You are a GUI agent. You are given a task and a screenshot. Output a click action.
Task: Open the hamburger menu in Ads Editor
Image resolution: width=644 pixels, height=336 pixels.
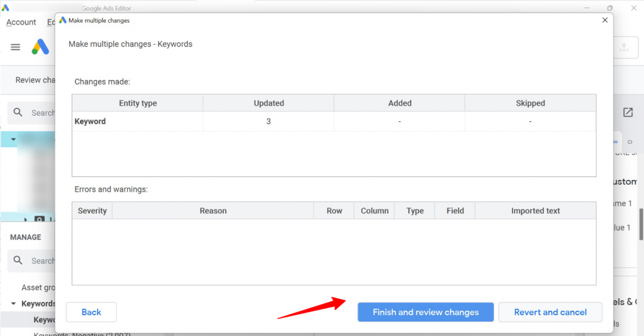pyautogui.click(x=15, y=47)
